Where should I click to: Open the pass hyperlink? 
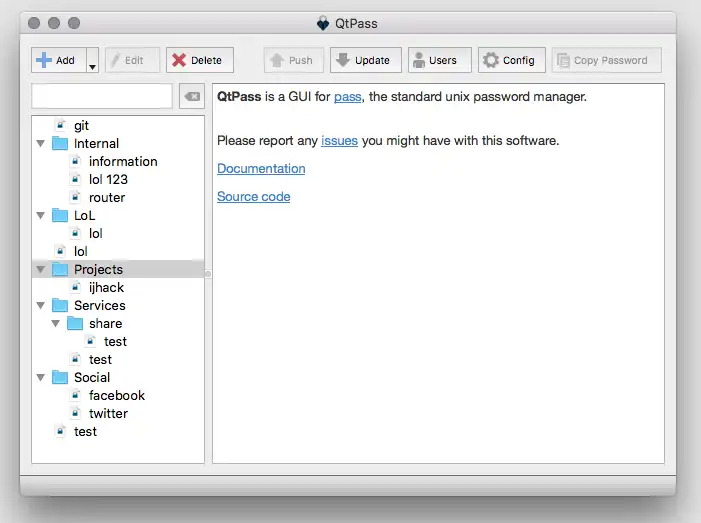[347, 97]
